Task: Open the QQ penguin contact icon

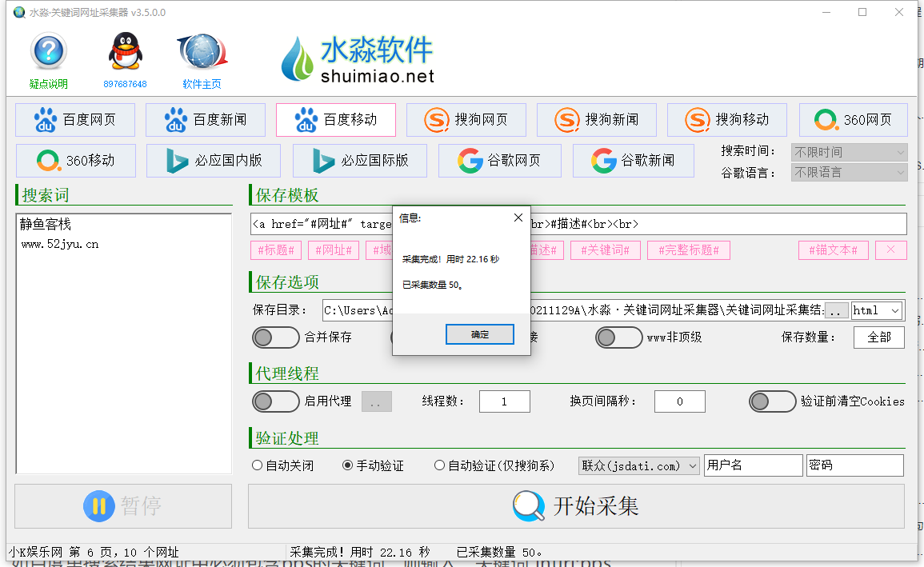Action: 125,53
